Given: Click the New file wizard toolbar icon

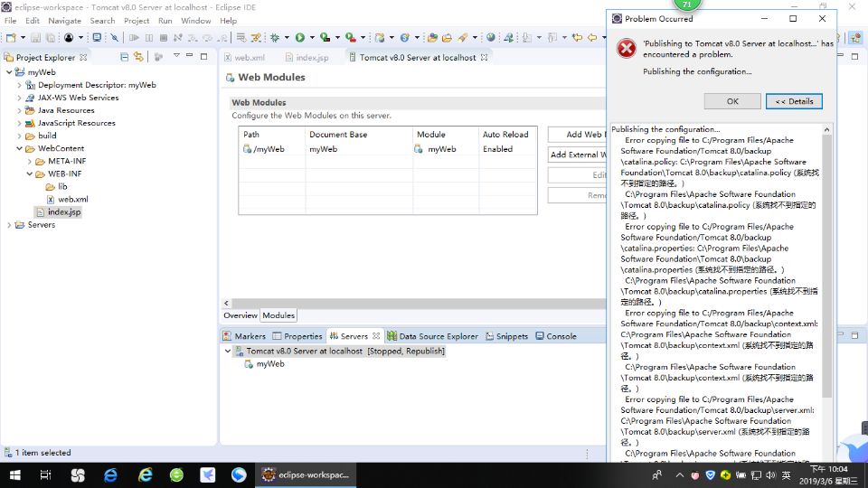Looking at the screenshot, I should coord(11,38).
